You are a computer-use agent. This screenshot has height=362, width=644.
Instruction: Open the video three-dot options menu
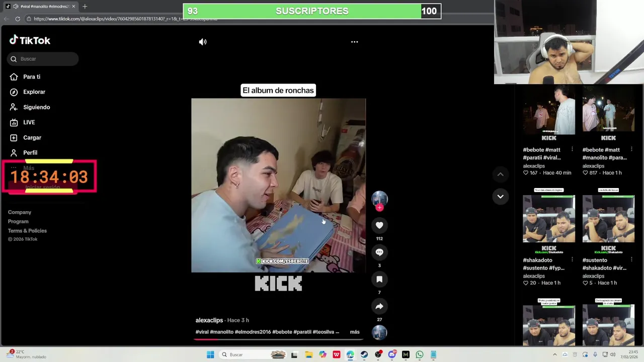tap(355, 42)
